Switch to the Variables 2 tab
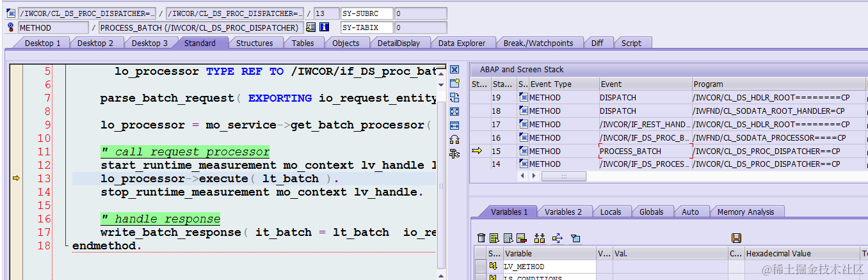Image resolution: width=868 pixels, height=280 pixels. (563, 212)
